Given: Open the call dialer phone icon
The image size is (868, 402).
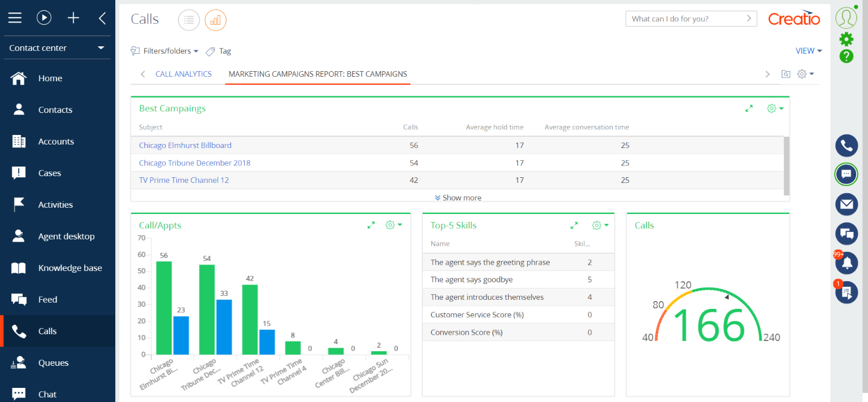Looking at the screenshot, I should [846, 145].
